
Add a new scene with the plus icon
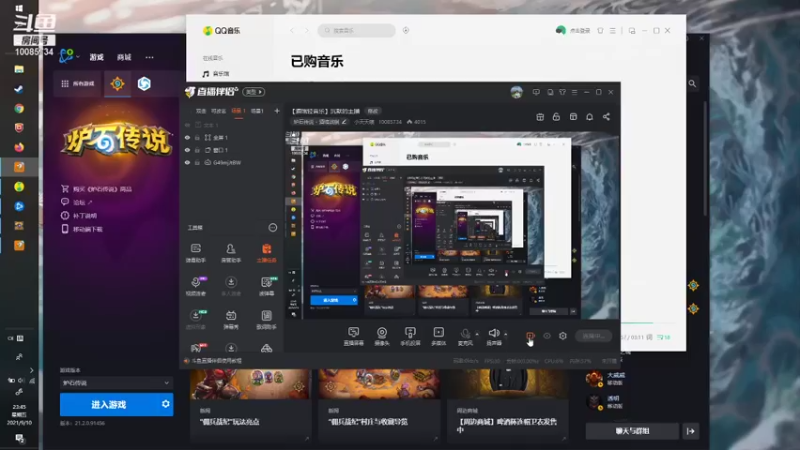(277, 111)
